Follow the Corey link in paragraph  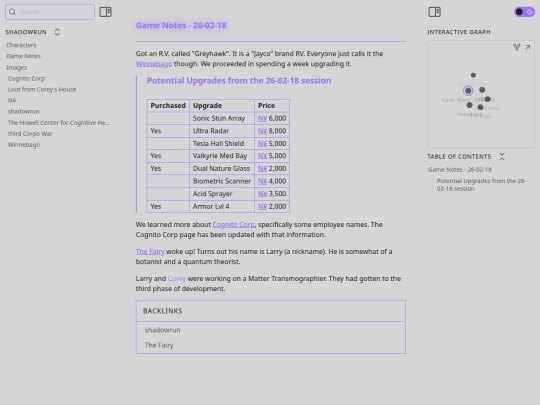(177, 279)
